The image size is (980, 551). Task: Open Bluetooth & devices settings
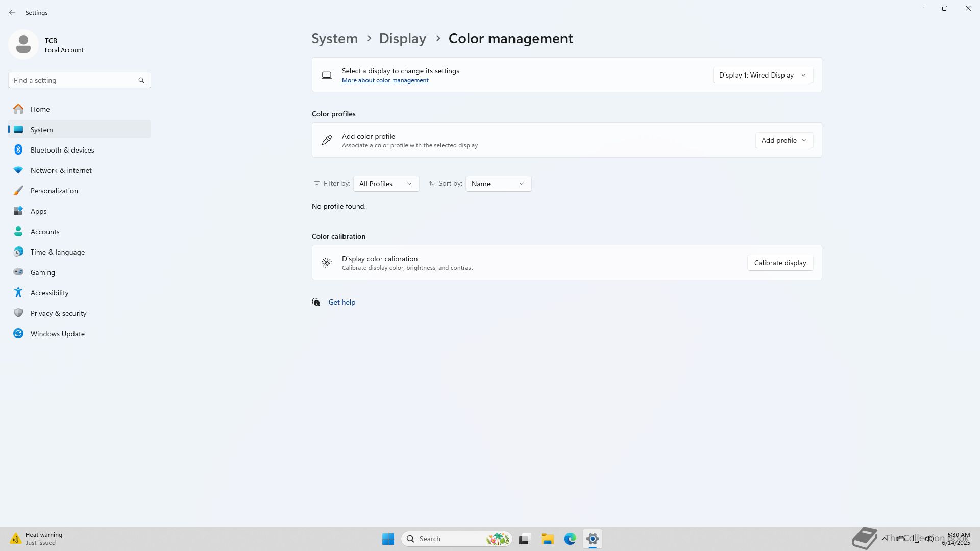coord(62,150)
